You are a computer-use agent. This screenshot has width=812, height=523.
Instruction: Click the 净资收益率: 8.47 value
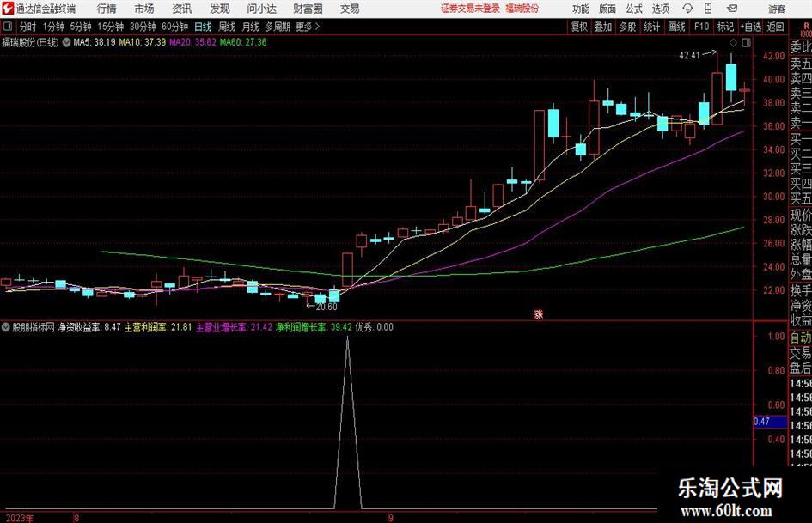click(x=89, y=327)
